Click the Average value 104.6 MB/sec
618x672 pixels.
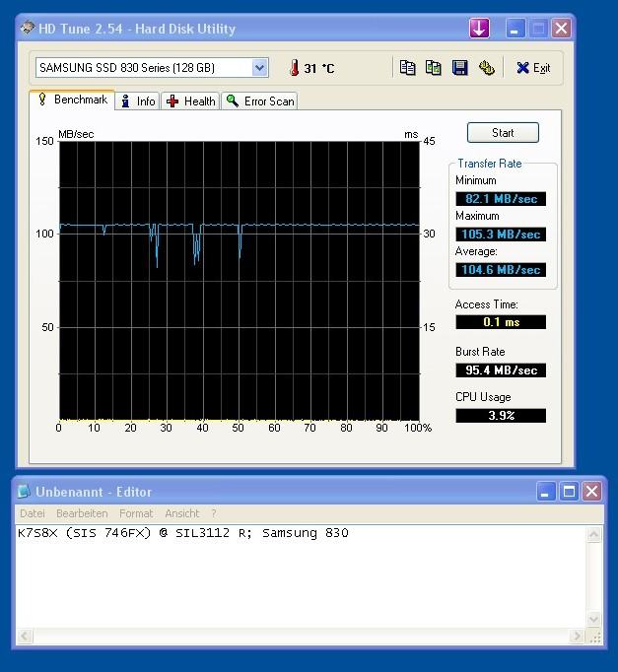pos(501,270)
